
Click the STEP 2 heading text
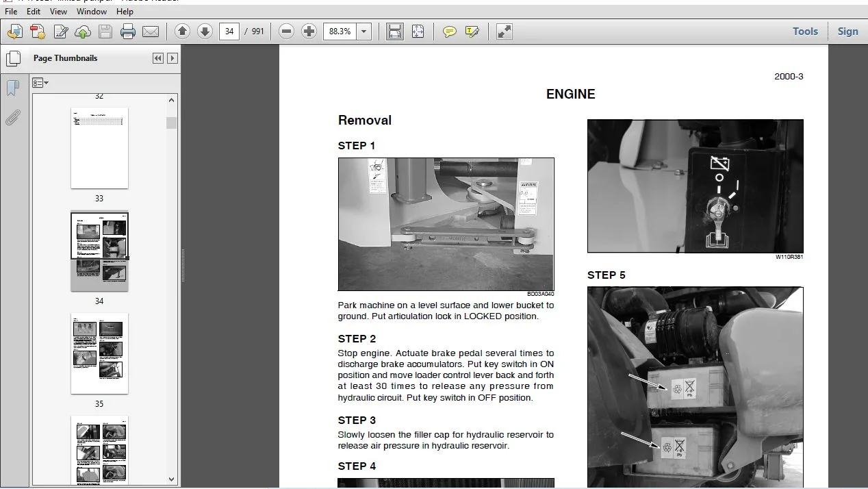tap(357, 339)
